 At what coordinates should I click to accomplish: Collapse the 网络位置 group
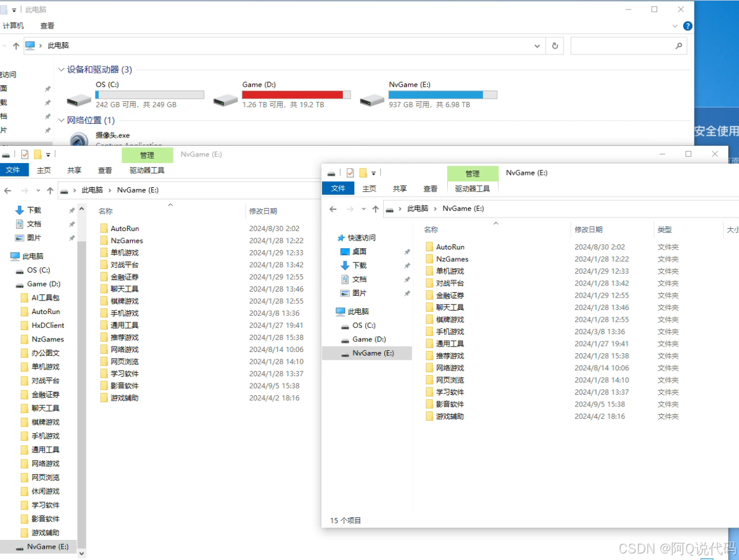point(61,120)
